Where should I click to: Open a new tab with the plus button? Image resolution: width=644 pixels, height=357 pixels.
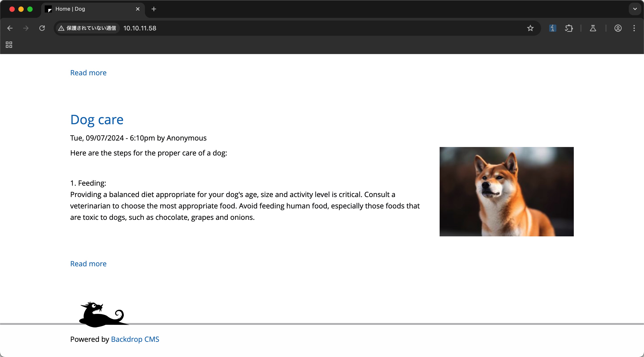[x=154, y=9]
